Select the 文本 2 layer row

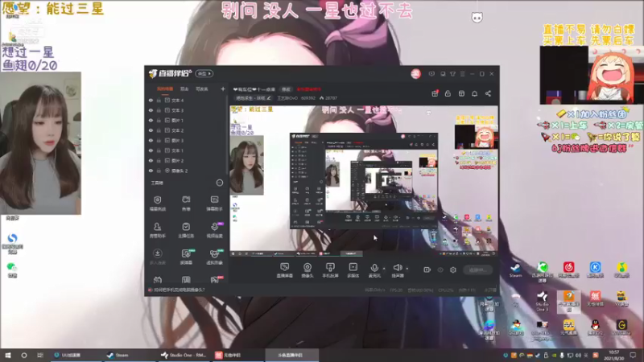(186, 130)
